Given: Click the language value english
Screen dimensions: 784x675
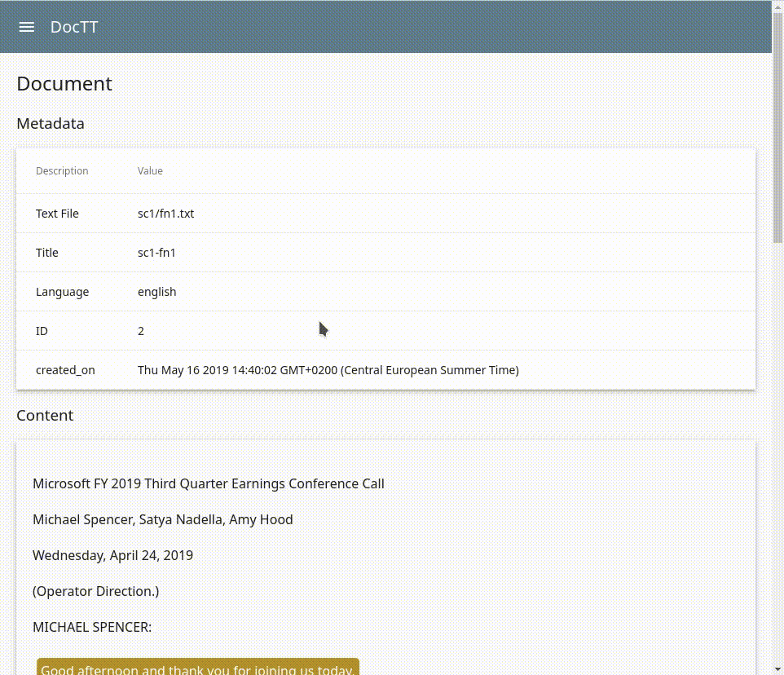Looking at the screenshot, I should pyautogui.click(x=156, y=292).
